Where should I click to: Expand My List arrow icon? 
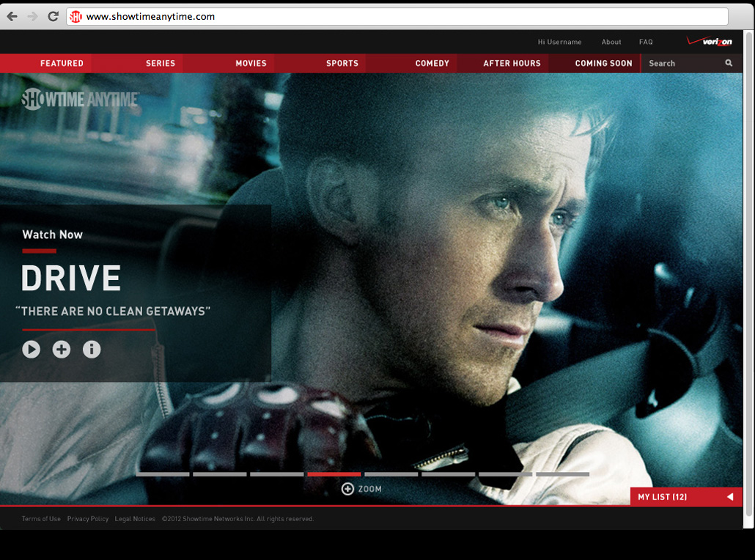point(730,496)
